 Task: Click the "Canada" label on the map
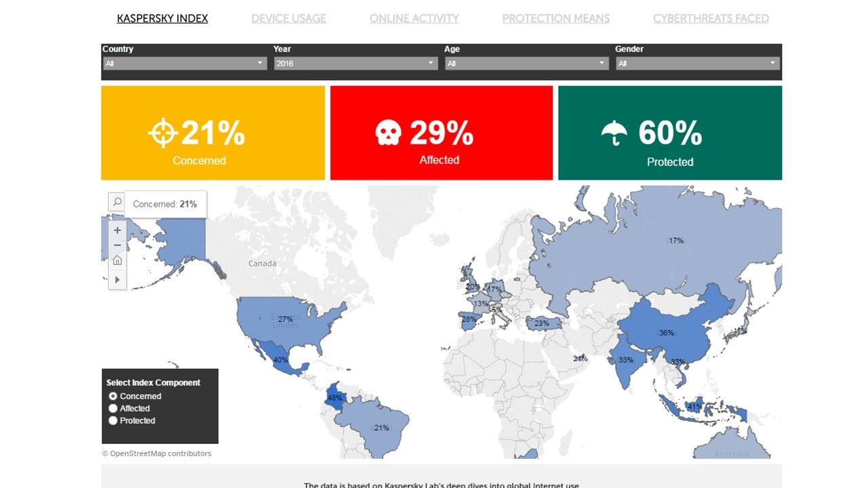(x=262, y=263)
